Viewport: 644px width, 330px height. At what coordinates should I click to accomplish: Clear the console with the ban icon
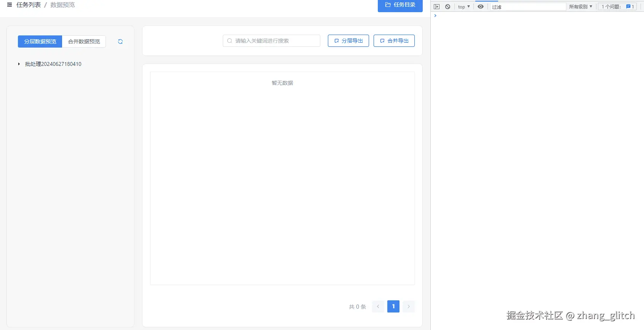[448, 7]
